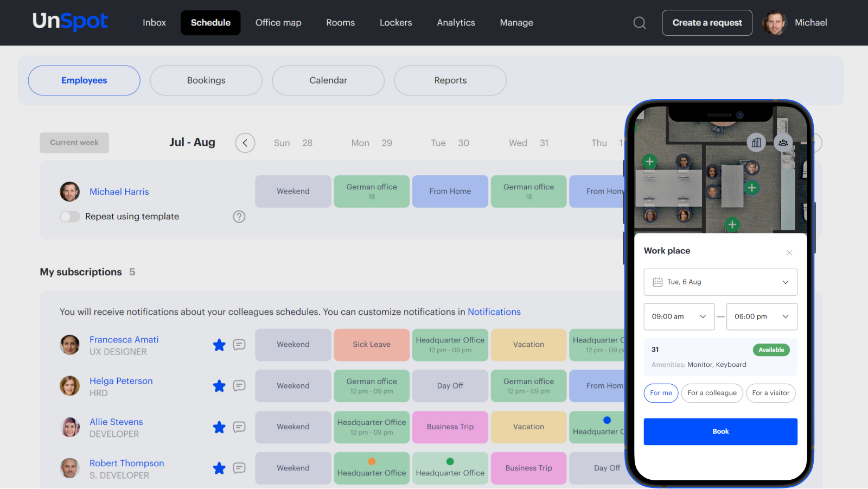Select Michael's Monday German office cell
Viewport: 868px width, 489px height.
point(372,192)
